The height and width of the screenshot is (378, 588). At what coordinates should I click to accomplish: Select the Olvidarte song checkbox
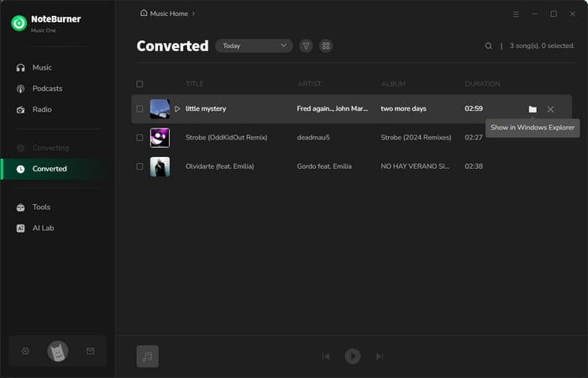point(139,166)
